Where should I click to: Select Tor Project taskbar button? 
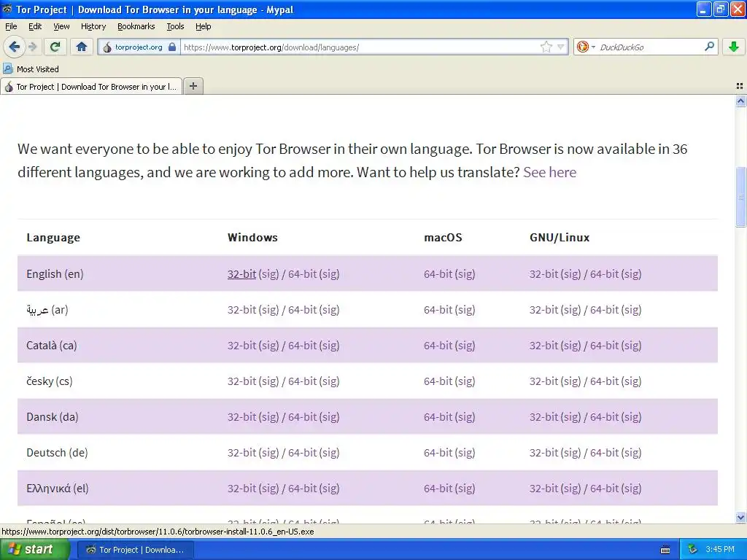point(135,550)
